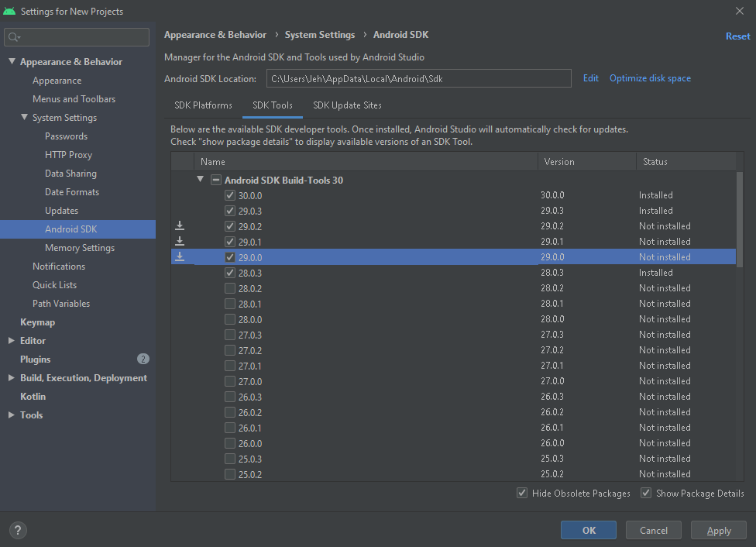Open Kotlin settings

tap(33, 397)
